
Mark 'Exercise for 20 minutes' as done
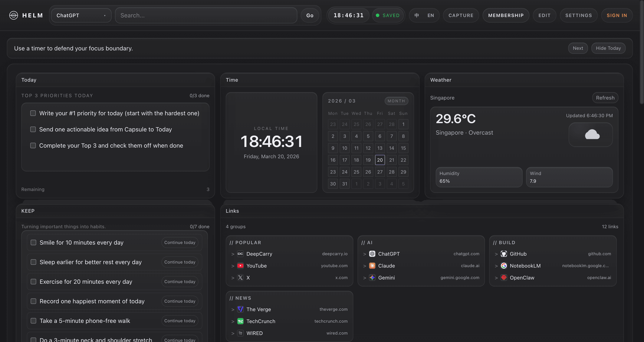click(33, 282)
